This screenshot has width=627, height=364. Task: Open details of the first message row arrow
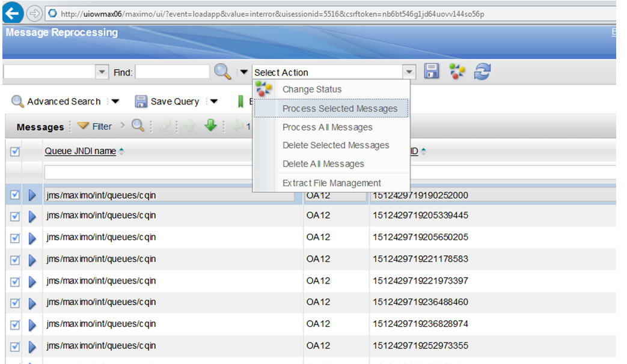point(32,195)
